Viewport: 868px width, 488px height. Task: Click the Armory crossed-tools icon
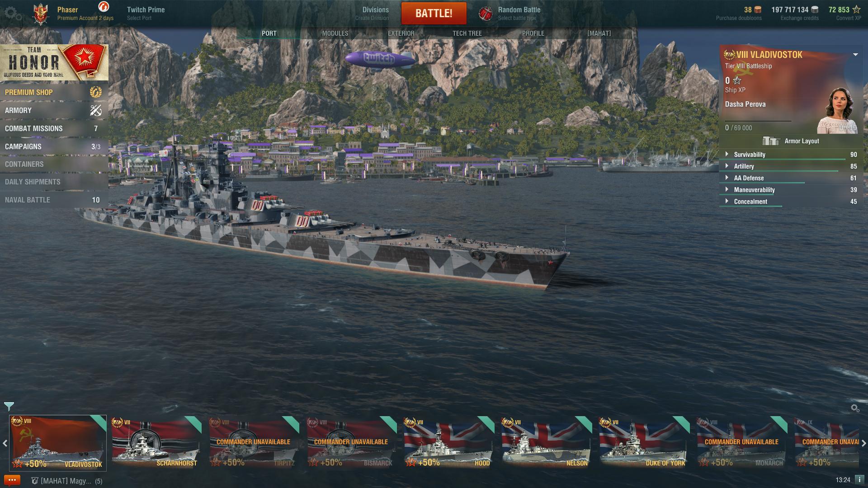95,110
